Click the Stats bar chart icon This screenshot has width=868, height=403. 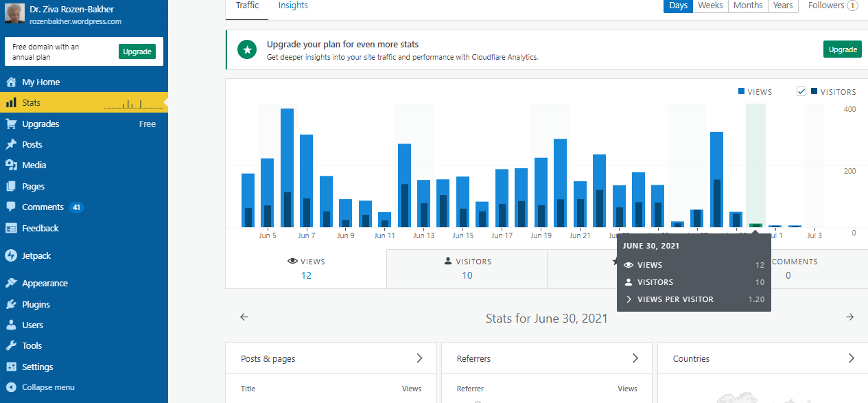pos(11,102)
